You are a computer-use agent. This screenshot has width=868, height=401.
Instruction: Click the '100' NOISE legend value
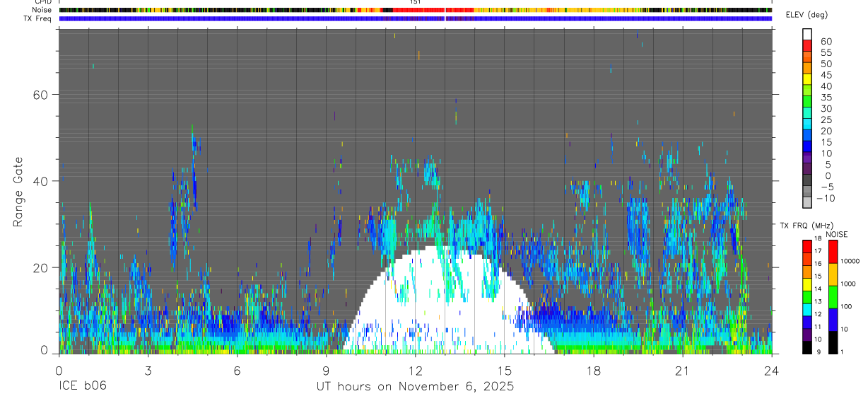847,306
